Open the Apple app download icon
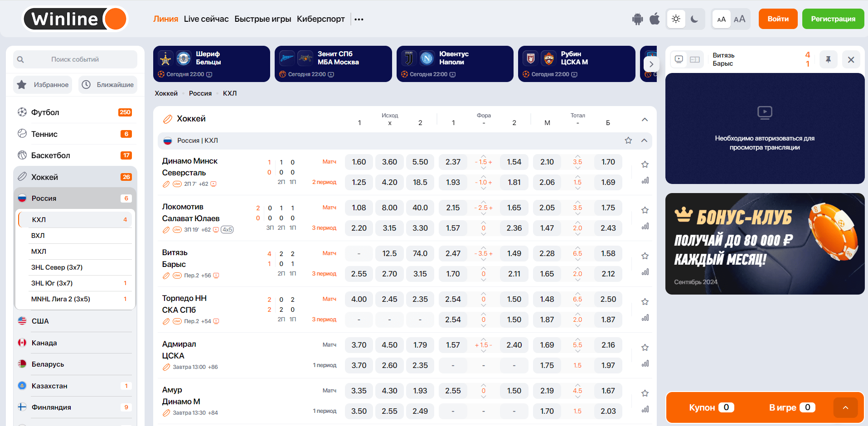868x426 pixels. pyautogui.click(x=655, y=19)
